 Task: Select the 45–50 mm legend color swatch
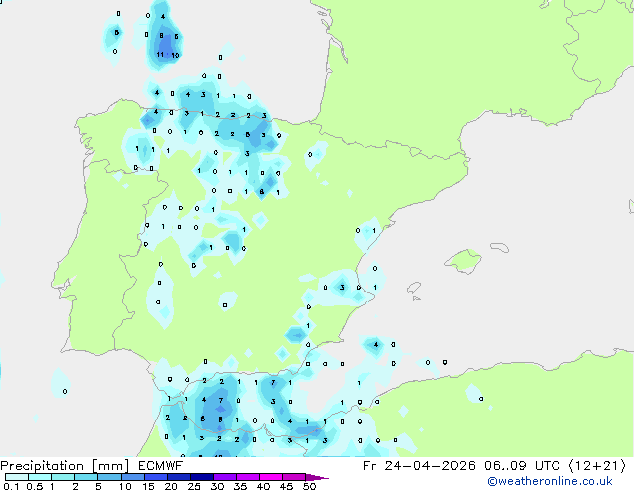pos(294,477)
